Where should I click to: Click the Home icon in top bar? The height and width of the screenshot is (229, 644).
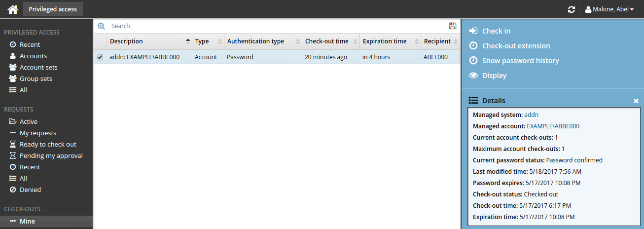point(12,9)
